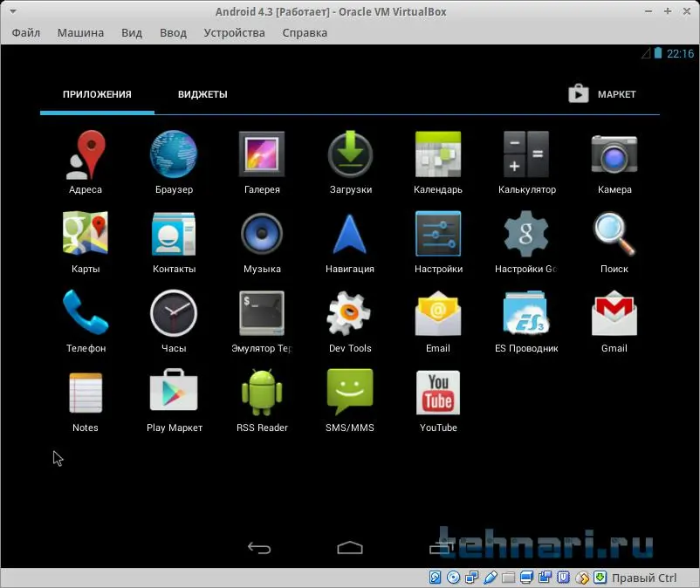The image size is (700, 588).
Task: Tap the Android back navigation button
Action: click(x=259, y=547)
